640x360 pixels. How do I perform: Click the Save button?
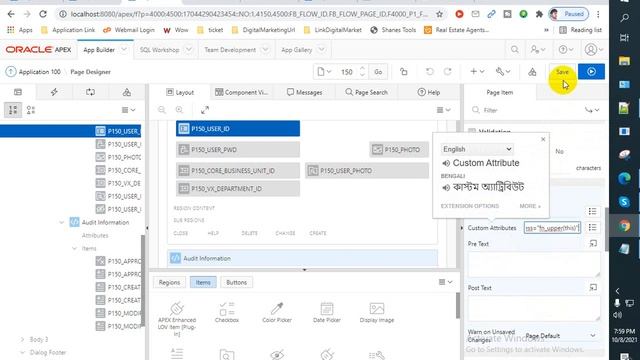coord(562,72)
